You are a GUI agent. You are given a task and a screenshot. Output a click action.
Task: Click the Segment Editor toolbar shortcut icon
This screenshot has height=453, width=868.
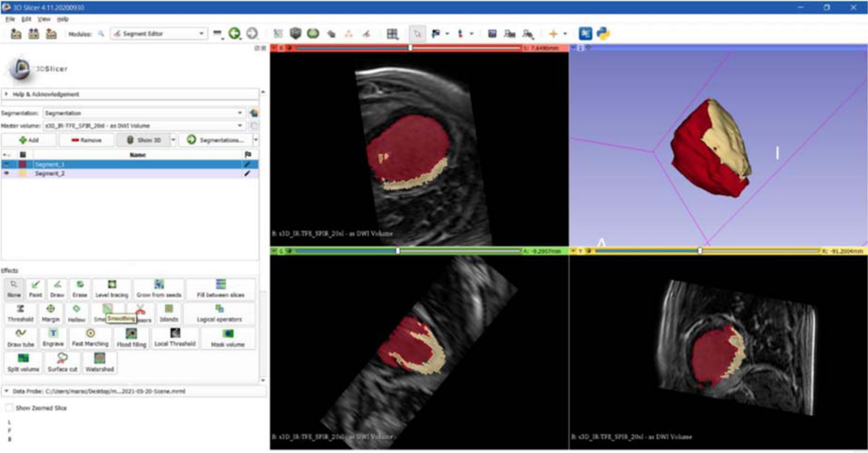coord(366,34)
